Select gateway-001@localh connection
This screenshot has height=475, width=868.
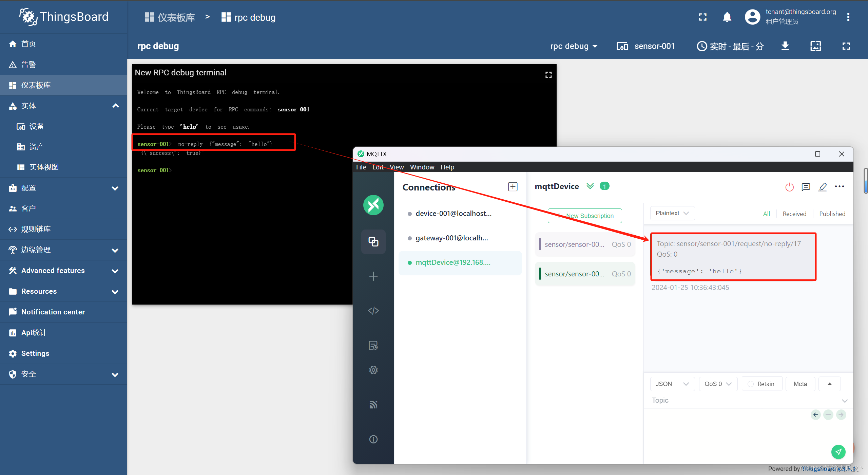(460, 238)
